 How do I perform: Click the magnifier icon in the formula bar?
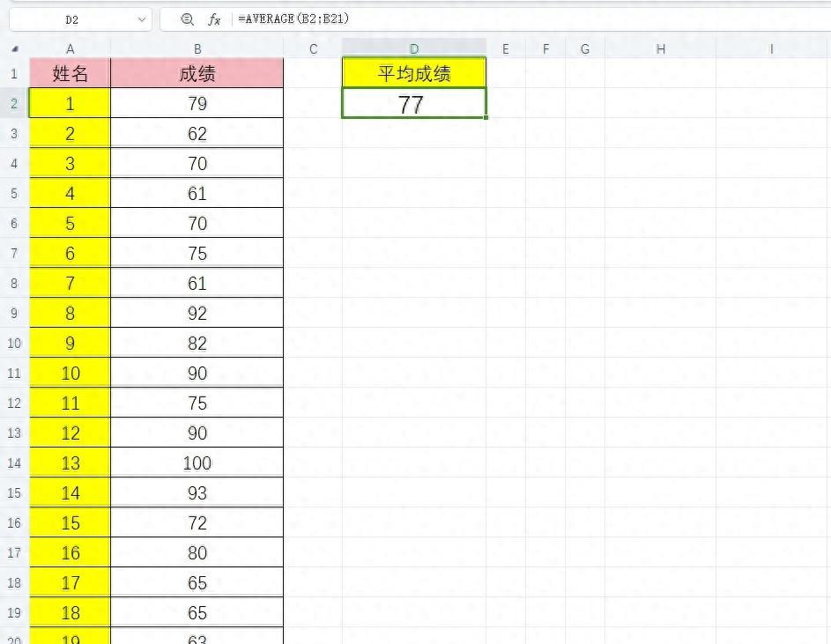187,19
